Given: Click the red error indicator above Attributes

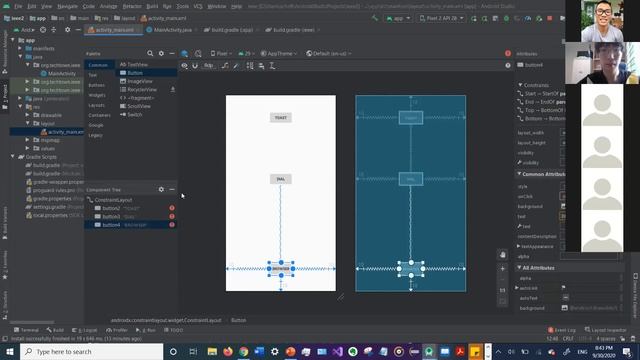Looking at the screenshot, I should (508, 53).
